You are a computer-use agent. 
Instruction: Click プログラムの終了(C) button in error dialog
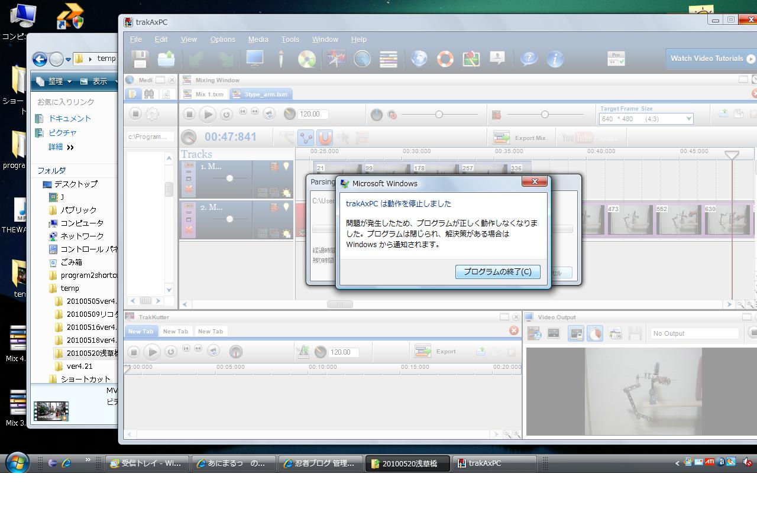pyautogui.click(x=497, y=272)
